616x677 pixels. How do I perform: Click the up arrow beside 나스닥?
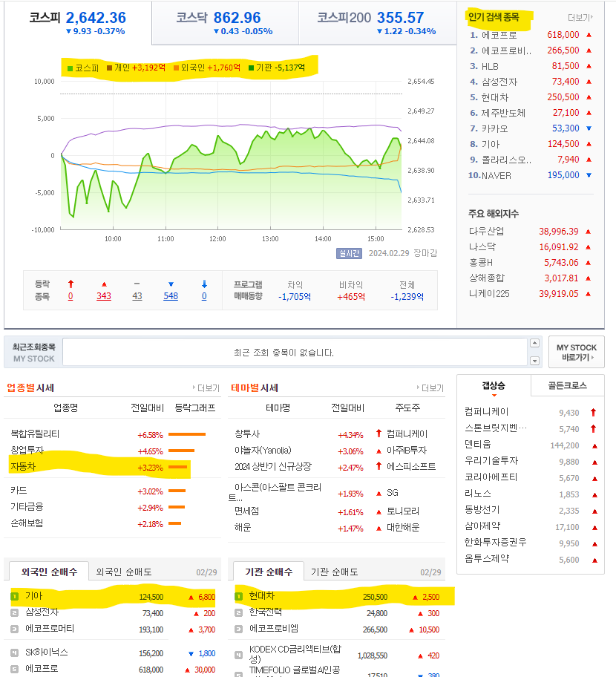(x=588, y=247)
